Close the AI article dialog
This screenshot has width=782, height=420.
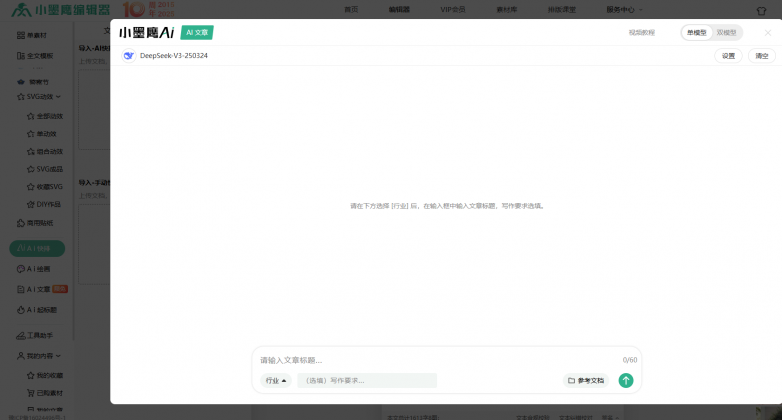pos(766,32)
